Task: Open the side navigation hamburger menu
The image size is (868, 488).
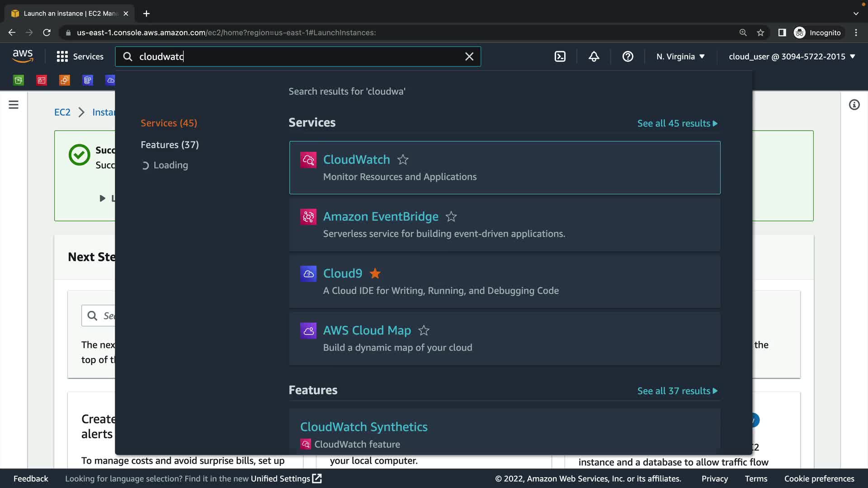Action: [14, 105]
